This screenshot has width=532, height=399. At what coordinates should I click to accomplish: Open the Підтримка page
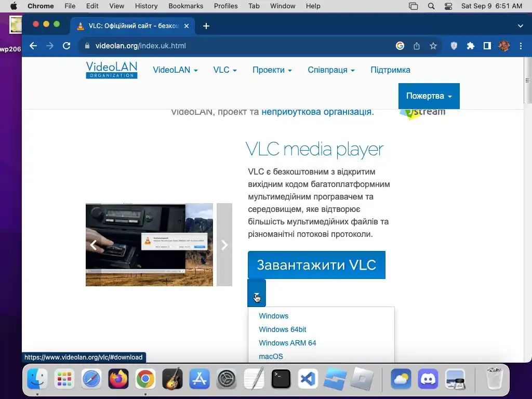click(x=390, y=70)
